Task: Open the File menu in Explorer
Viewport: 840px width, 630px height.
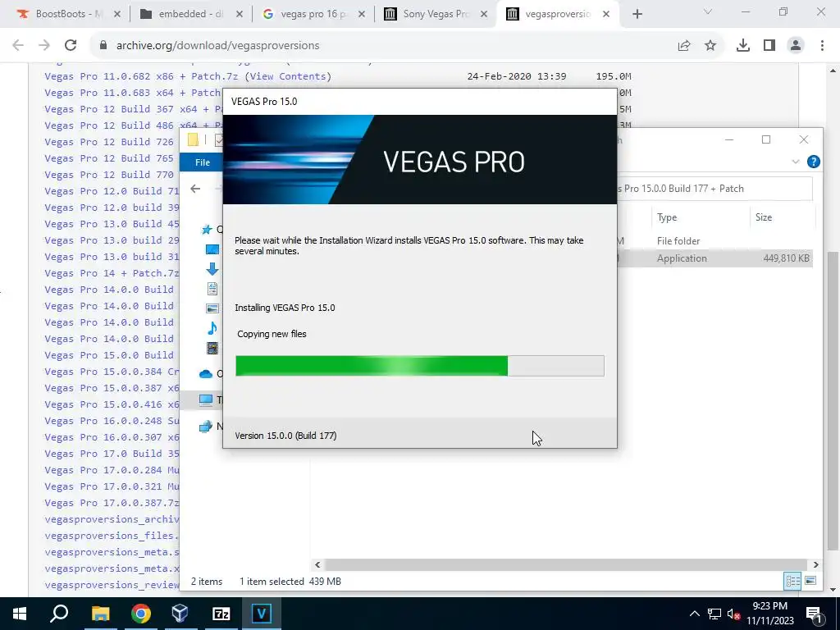Action: [x=203, y=162]
